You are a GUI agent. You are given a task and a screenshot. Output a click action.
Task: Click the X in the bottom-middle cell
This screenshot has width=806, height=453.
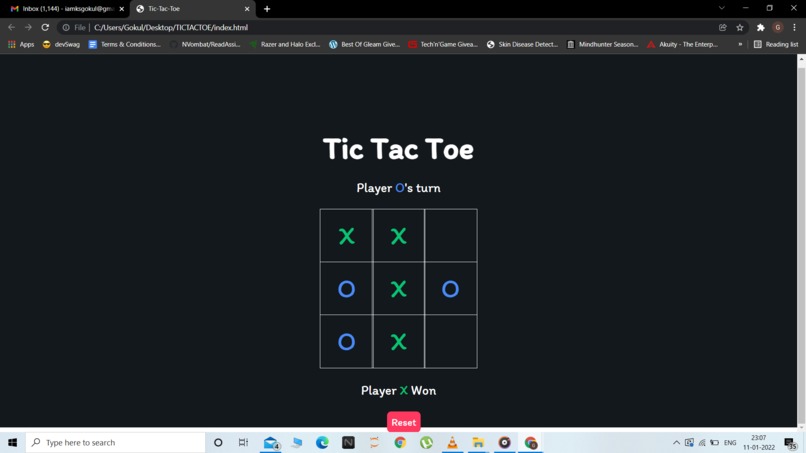[398, 342]
